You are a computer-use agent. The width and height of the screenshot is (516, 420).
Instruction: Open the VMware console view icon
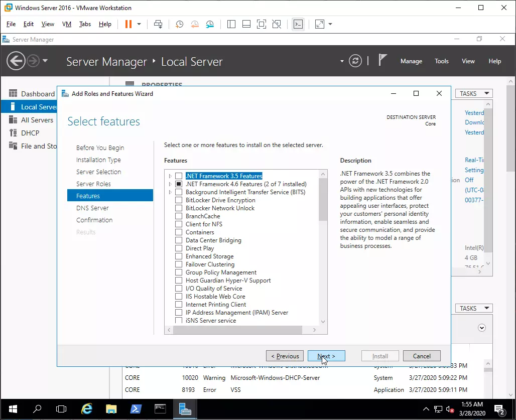(x=298, y=24)
